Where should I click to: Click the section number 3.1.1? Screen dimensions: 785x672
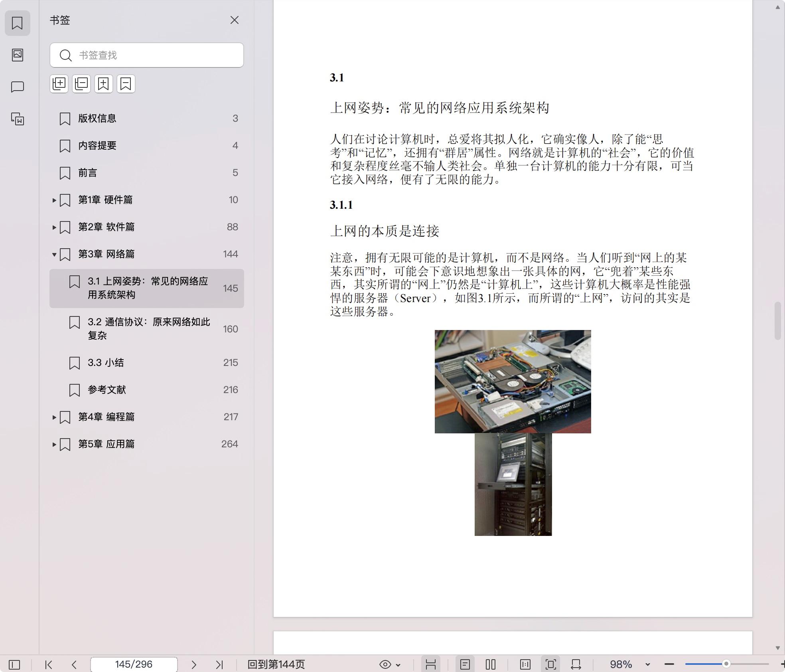[341, 205]
